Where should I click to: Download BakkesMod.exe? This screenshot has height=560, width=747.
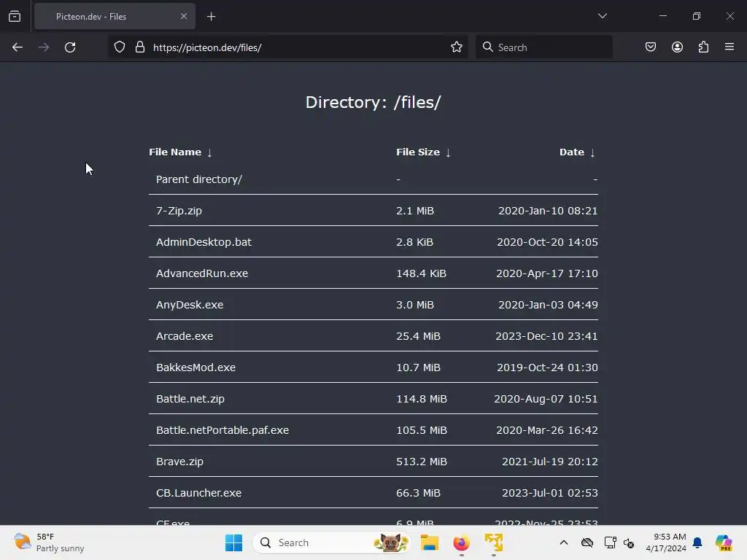point(196,367)
